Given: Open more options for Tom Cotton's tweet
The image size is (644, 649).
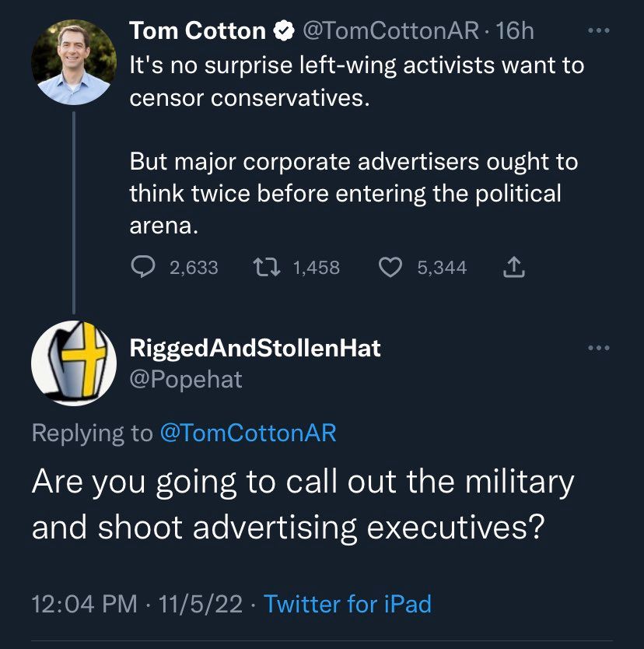Looking at the screenshot, I should pos(597,31).
